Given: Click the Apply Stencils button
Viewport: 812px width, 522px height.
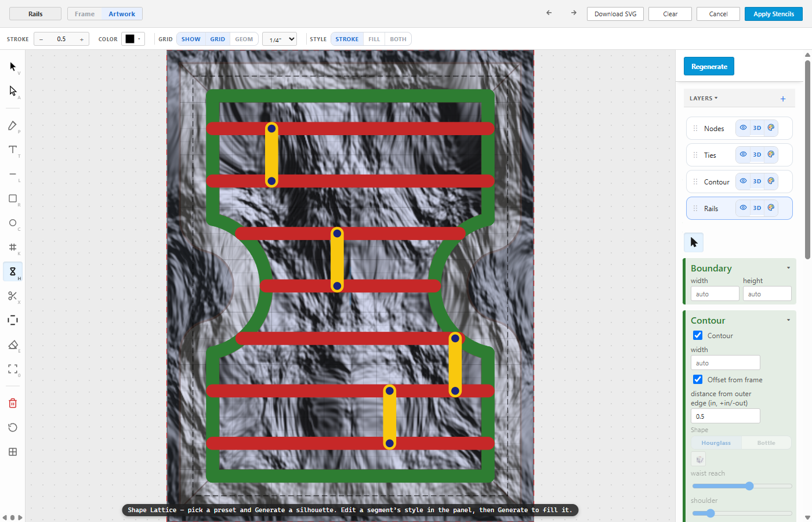Looking at the screenshot, I should tap(774, 14).
